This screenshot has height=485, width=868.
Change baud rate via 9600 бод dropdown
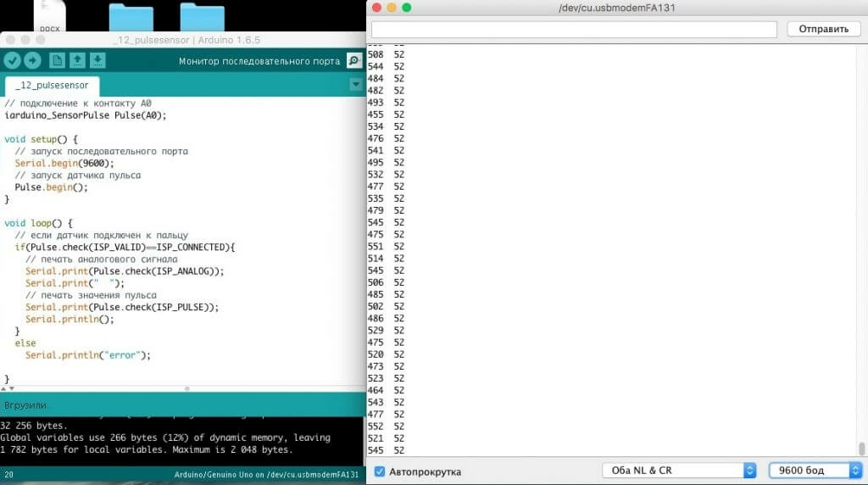click(x=815, y=471)
